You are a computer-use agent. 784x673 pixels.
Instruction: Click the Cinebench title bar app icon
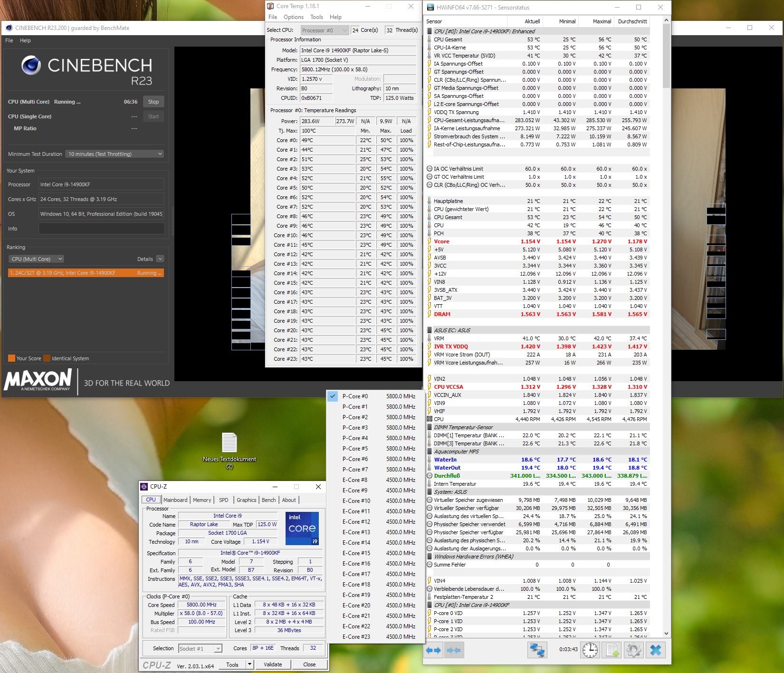(x=9, y=28)
